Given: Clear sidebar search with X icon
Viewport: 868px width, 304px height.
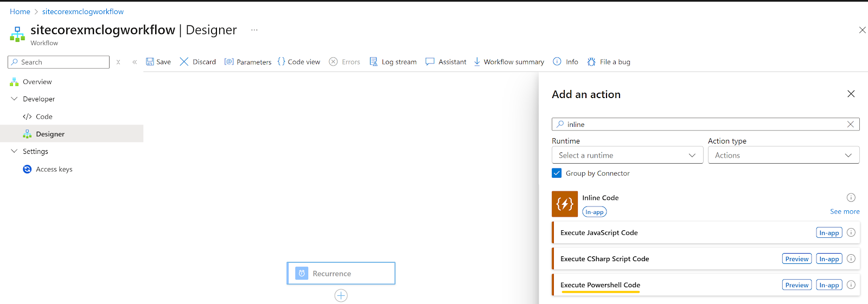Looking at the screenshot, I should pyautogui.click(x=118, y=62).
